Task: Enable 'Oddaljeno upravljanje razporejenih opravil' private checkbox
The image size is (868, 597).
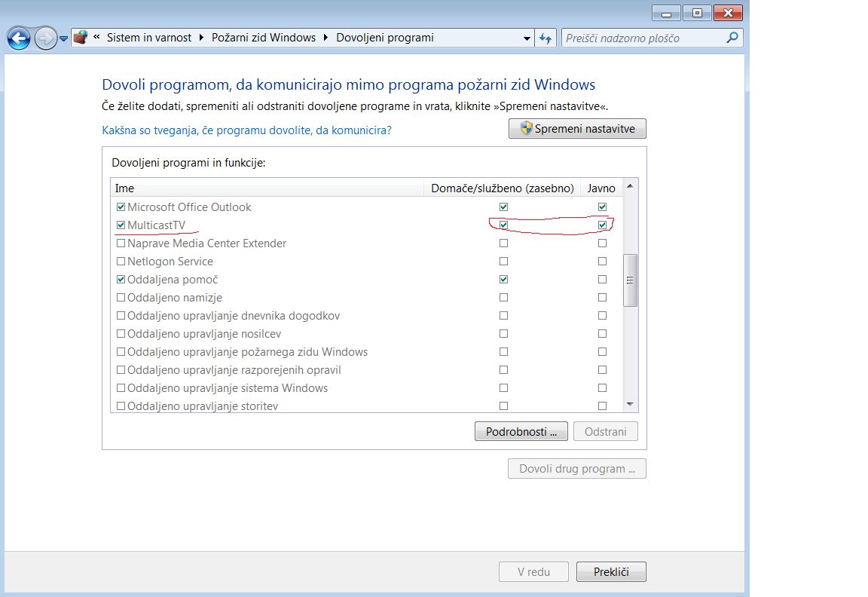Action: [503, 370]
